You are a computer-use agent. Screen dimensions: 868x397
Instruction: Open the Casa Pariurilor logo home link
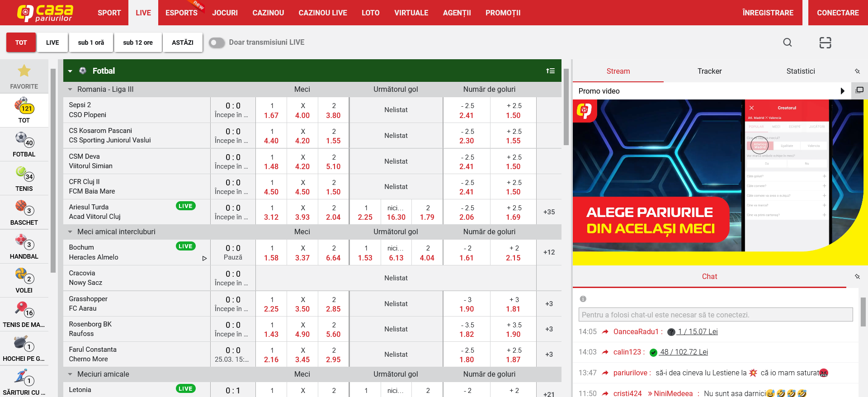[x=45, y=13]
